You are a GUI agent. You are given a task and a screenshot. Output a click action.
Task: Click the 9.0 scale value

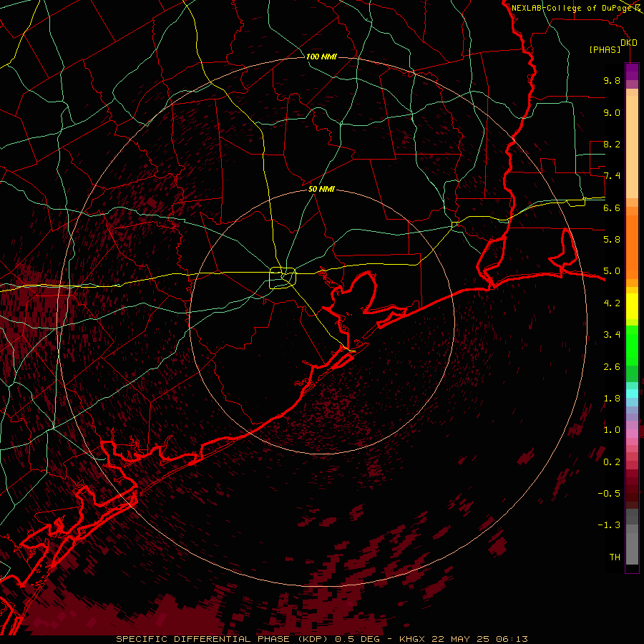[612, 112]
